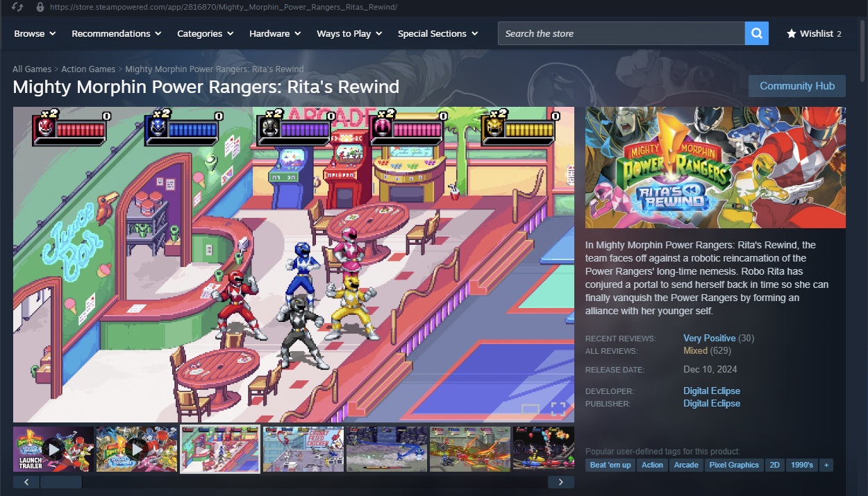Expand the Hardware menu

tap(275, 33)
